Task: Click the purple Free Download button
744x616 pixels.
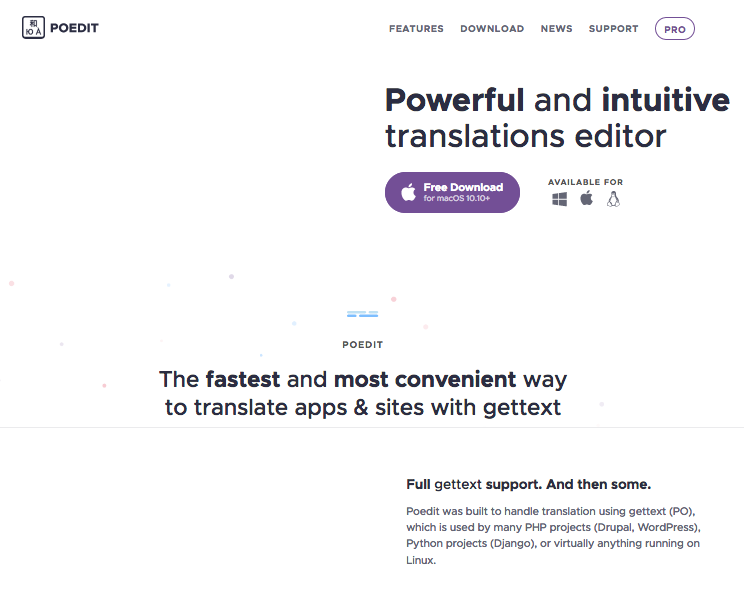Action: pos(452,192)
